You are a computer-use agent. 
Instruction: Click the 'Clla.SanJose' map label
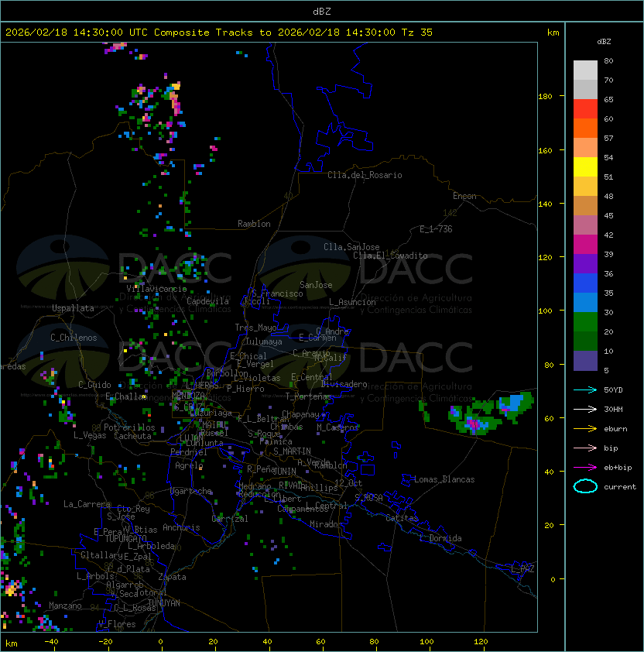point(351,247)
